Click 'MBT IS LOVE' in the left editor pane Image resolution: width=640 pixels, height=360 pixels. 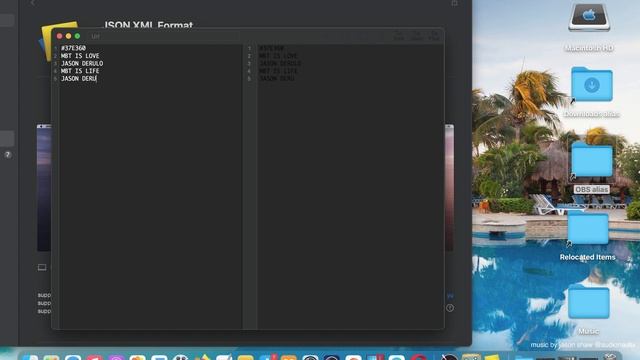pos(80,56)
